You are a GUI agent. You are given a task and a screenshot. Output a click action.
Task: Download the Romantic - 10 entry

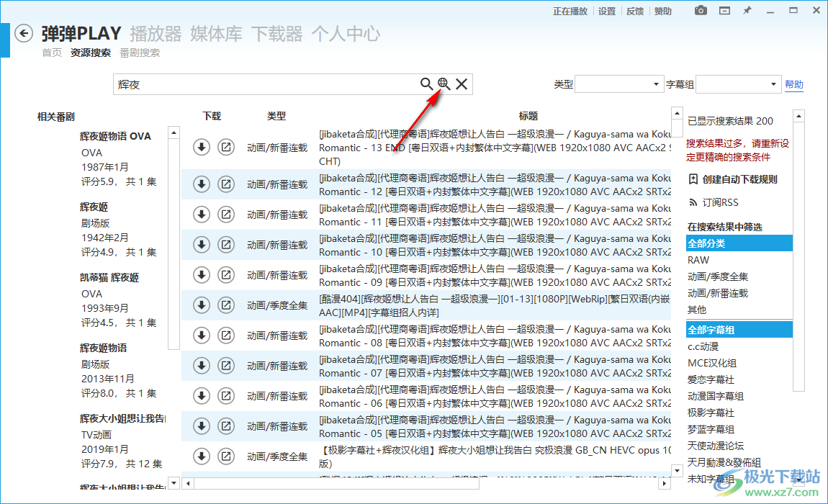201,245
